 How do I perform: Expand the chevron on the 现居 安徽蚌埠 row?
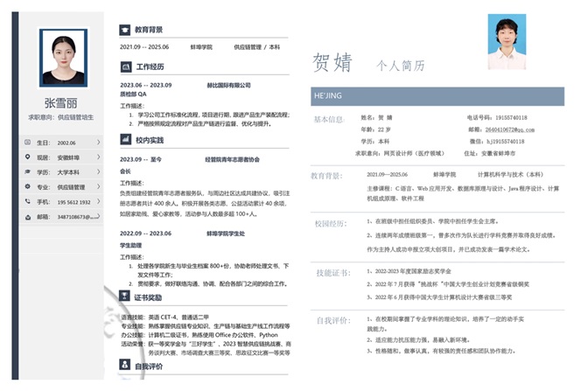click(x=98, y=157)
